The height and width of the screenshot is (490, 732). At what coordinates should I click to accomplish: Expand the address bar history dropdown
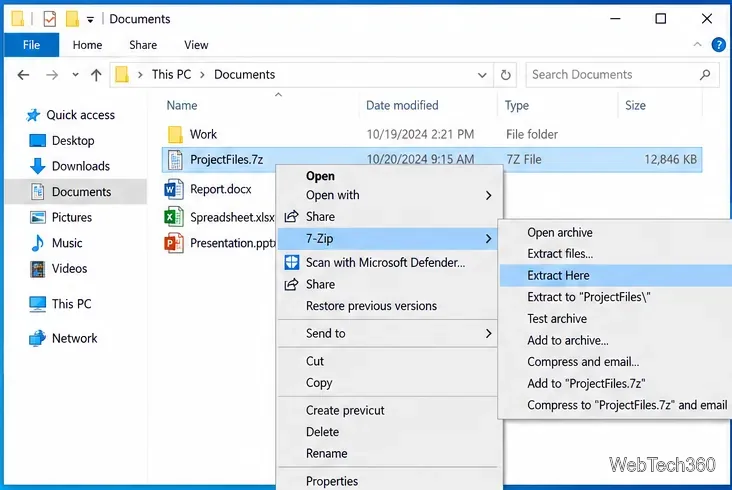pyautogui.click(x=482, y=75)
